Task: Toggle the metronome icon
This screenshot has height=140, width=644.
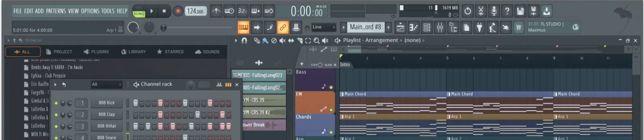Action: [x=216, y=11]
